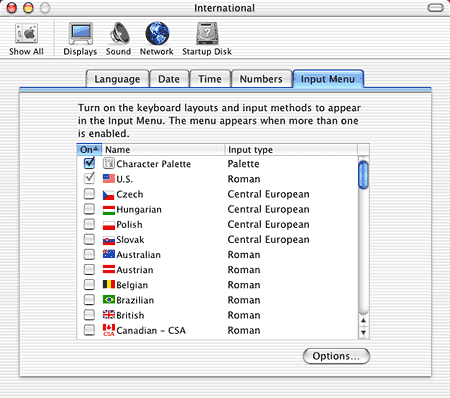Minimize the International window

click(28, 8)
